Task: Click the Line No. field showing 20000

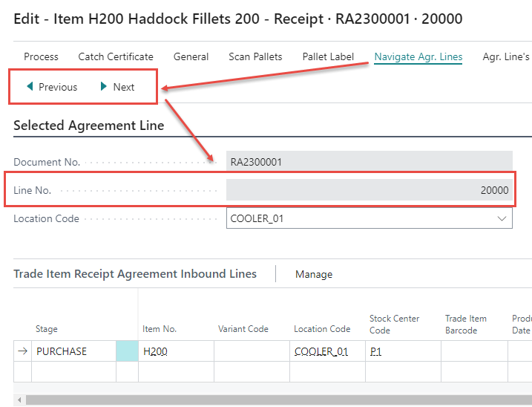Action: (369, 190)
